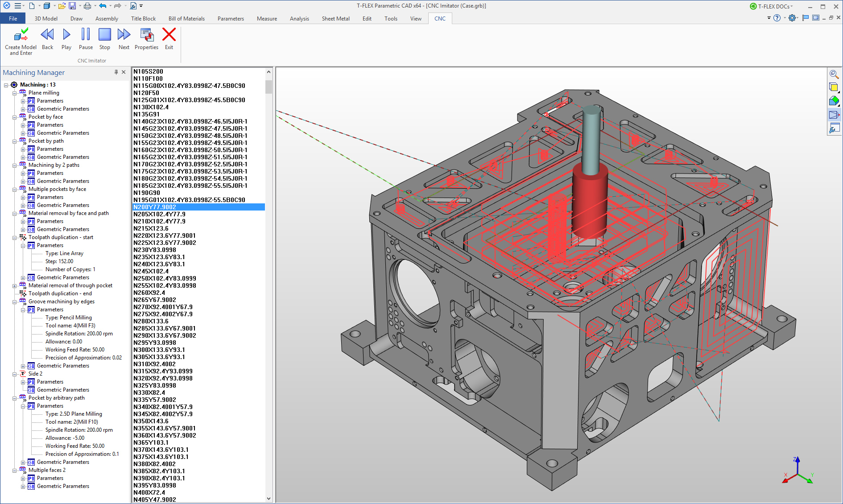Click the yellow box view icon
This screenshot has height=504, width=843.
[834, 87]
